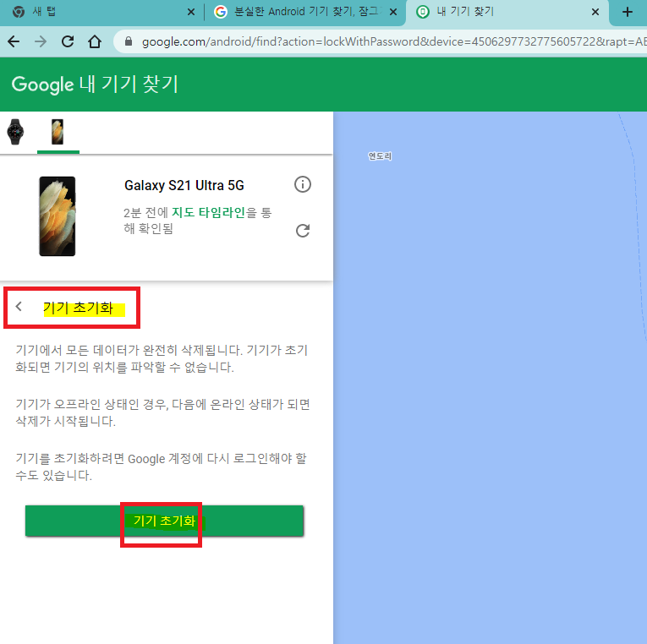Click the 'Google 내 기기 찾기' header title
Image resolution: width=647 pixels, height=644 pixels.
(95, 85)
